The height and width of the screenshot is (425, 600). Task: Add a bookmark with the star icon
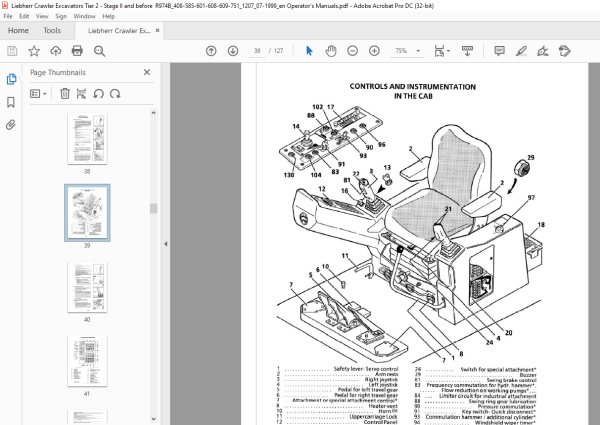34,51
